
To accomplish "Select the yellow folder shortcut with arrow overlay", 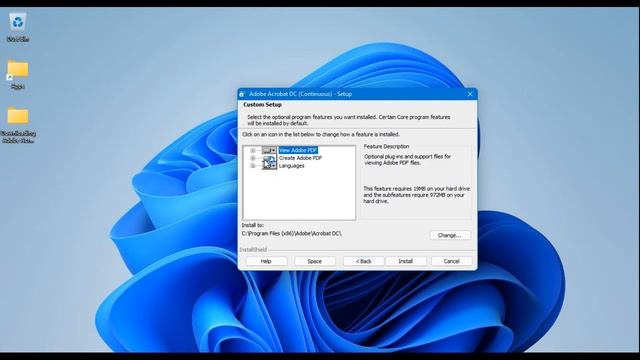I will pyautogui.click(x=18, y=74).
